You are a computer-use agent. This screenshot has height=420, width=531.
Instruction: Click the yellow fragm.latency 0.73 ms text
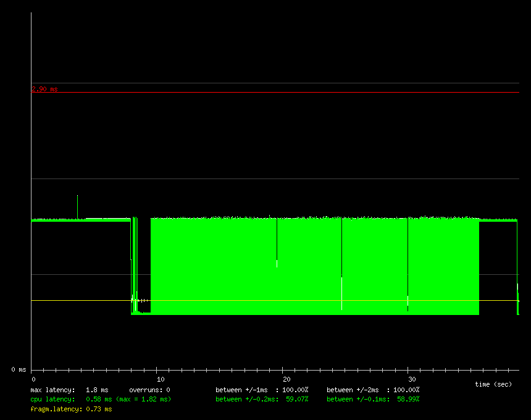(x=71, y=409)
